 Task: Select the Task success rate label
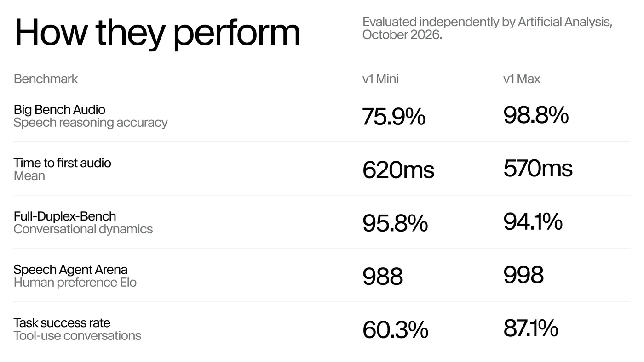[62, 323]
